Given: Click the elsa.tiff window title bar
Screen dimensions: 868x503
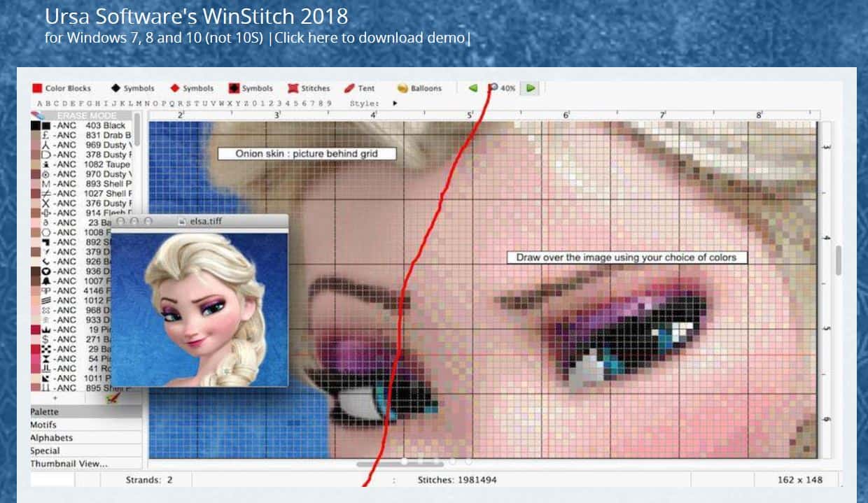Looking at the screenshot, I should (x=199, y=221).
